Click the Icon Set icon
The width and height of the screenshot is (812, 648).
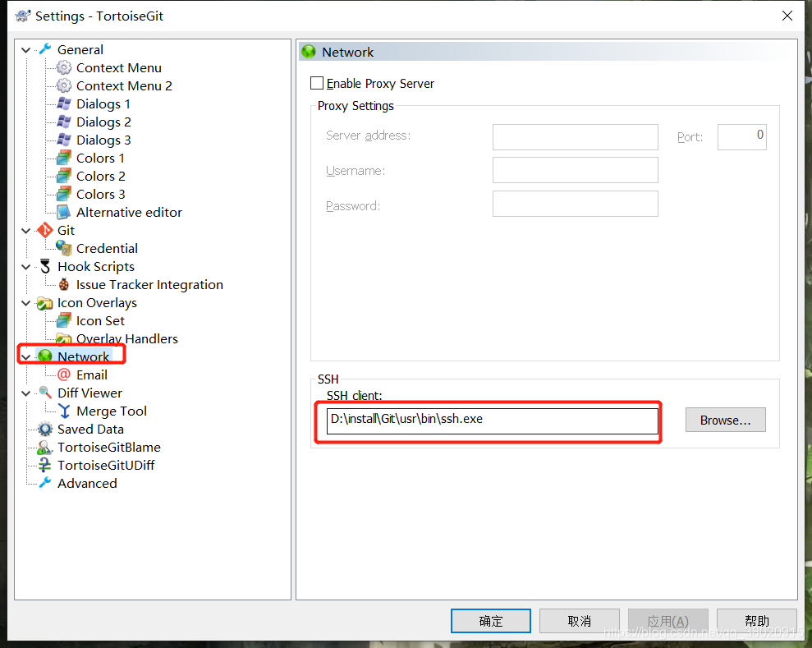coord(64,320)
